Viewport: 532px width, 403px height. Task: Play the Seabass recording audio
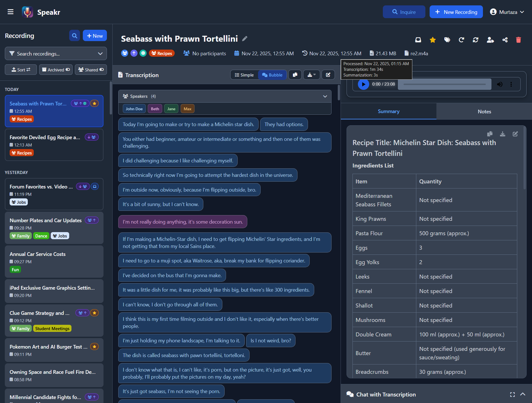363,84
